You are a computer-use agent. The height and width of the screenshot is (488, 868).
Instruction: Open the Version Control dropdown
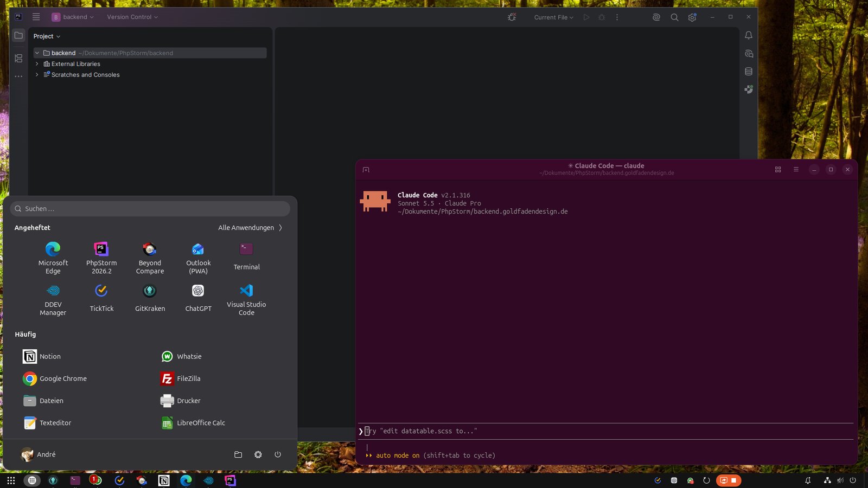tap(132, 17)
